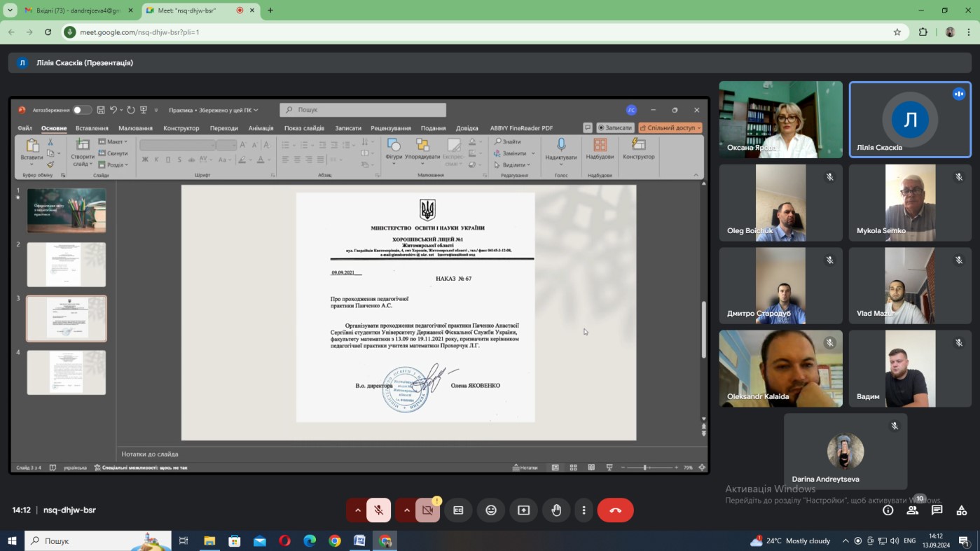Switch to slide sorter view icon
Viewport: 980px width, 551px height.
click(x=573, y=468)
